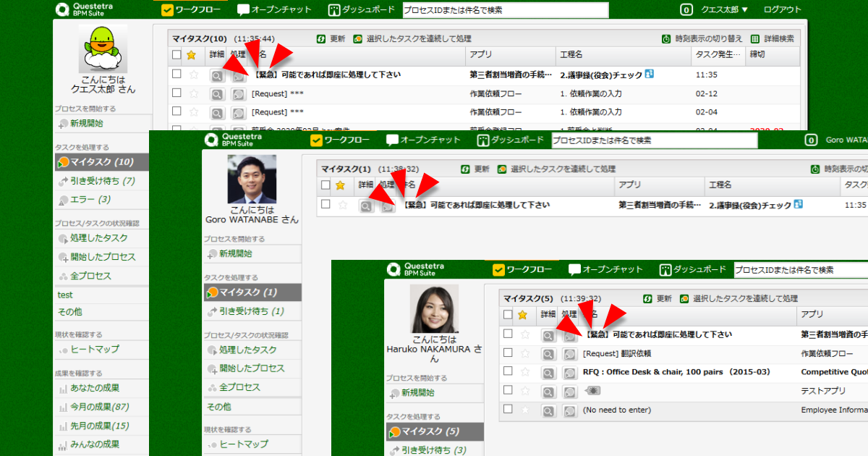Open ワークフロー tab in Haruko NAKAMURA's window
The height and width of the screenshot is (456, 868).
(x=522, y=269)
